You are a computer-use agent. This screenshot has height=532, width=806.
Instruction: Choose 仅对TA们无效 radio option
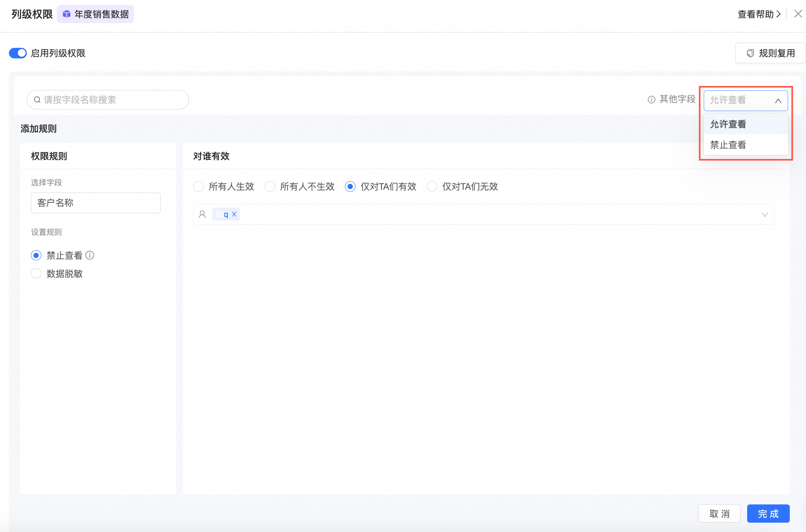coord(432,187)
